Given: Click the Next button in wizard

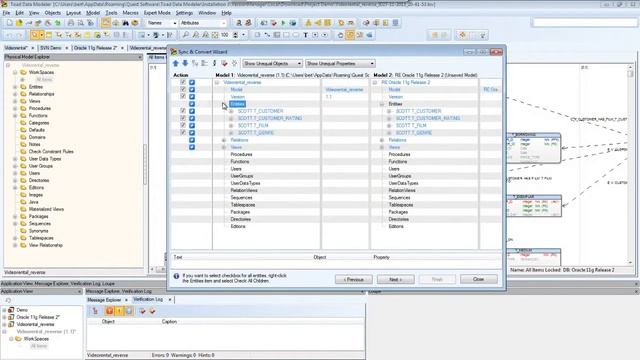Looking at the screenshot, I should (396, 280).
